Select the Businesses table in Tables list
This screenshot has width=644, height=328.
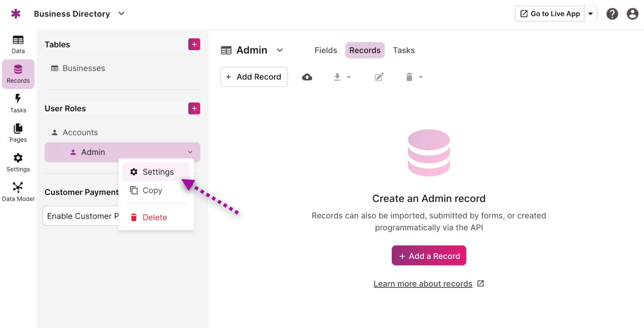(x=83, y=68)
